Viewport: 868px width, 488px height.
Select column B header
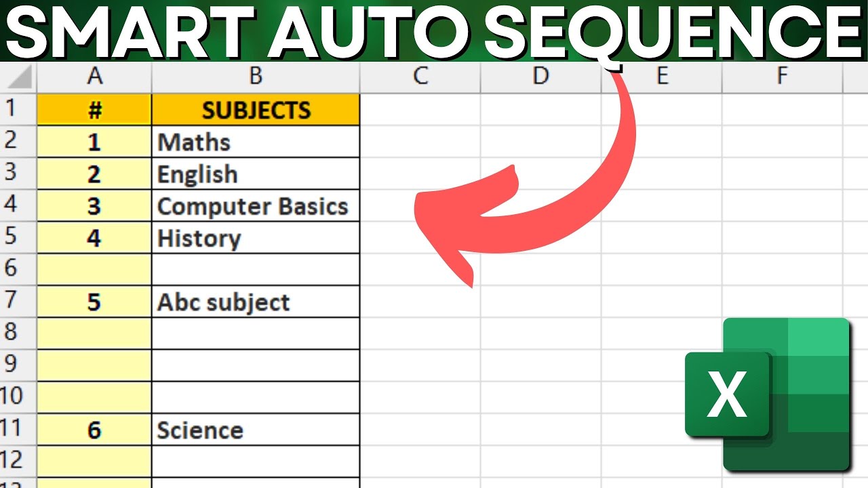[256, 77]
